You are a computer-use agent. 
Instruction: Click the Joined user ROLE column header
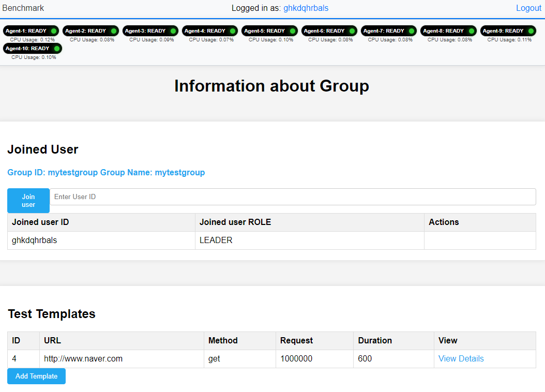coord(309,222)
